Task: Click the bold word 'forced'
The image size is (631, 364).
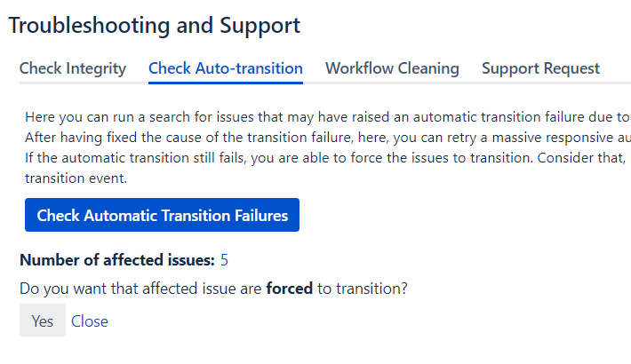Action: tap(289, 289)
